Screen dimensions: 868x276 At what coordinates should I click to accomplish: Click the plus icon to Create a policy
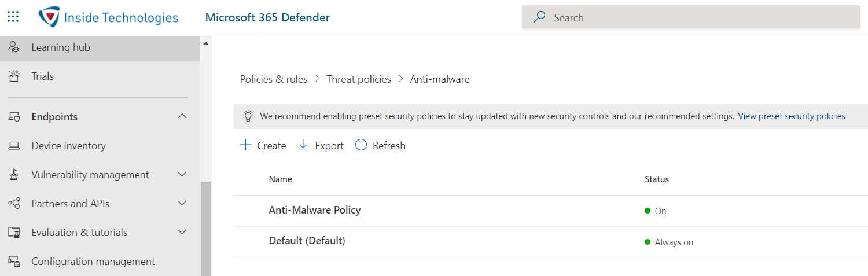(x=245, y=145)
